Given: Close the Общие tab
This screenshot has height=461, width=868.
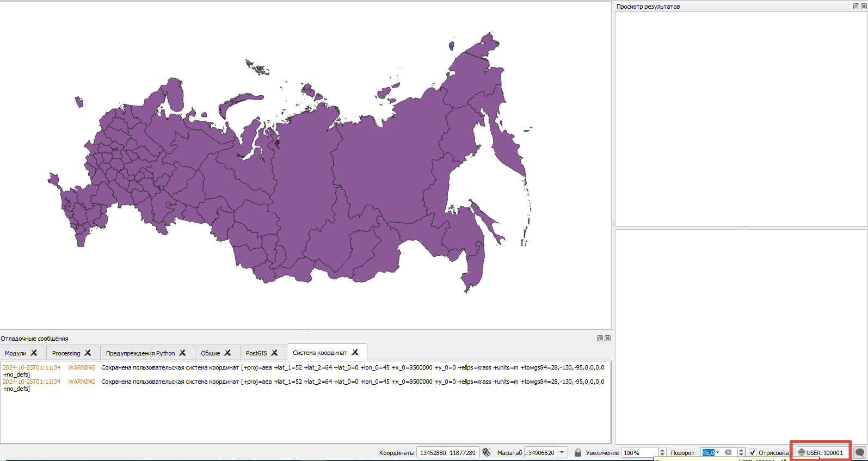Looking at the screenshot, I should point(227,353).
